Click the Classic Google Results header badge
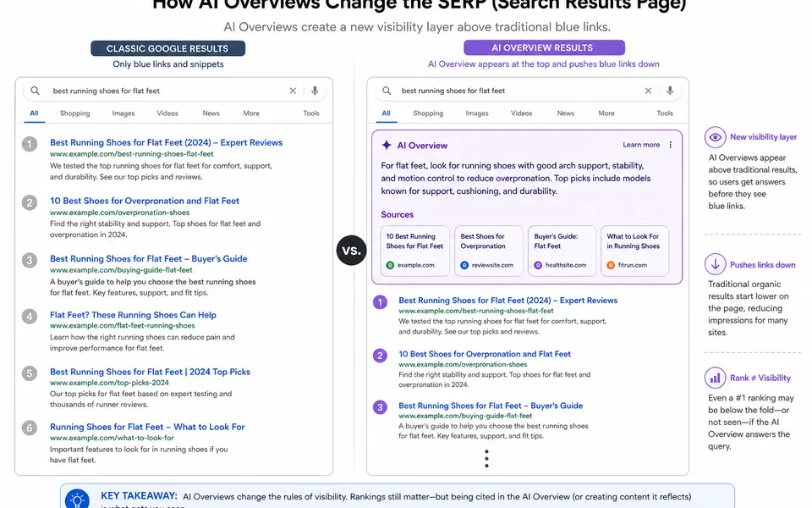 (x=167, y=48)
